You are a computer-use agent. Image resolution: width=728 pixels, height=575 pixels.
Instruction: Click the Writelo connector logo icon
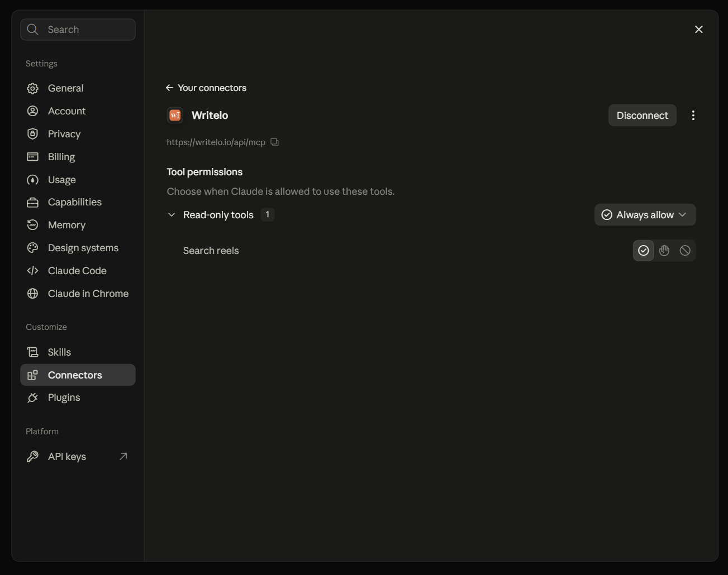(175, 116)
